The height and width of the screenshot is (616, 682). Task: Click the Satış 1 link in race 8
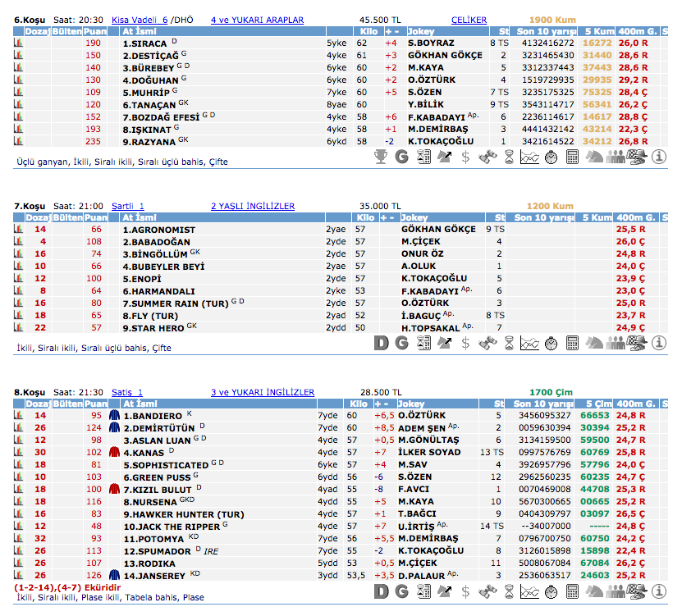tap(126, 392)
